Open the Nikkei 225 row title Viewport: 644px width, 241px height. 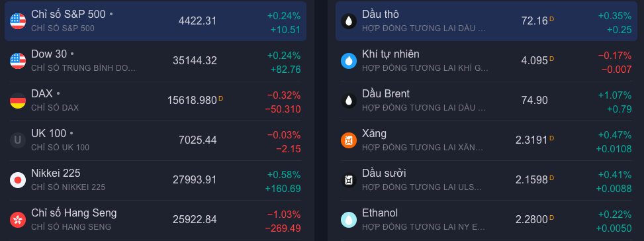pos(56,173)
